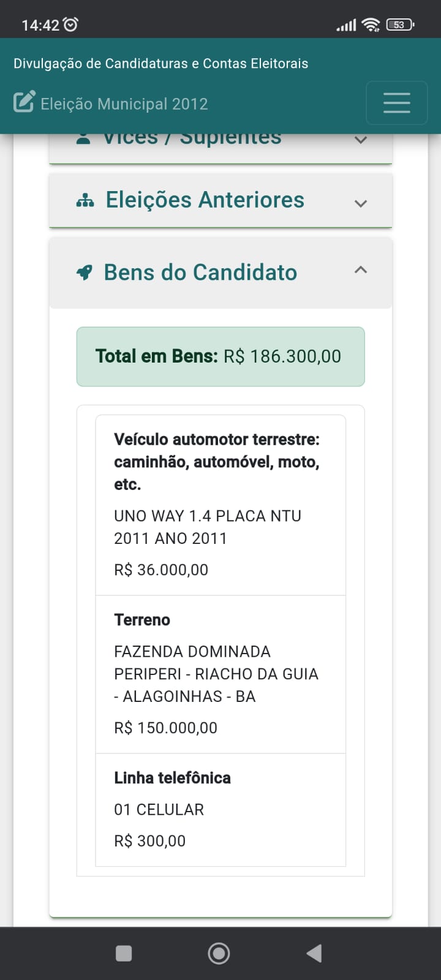Open the hamburger navigation menu
The image size is (441, 980).
(396, 103)
